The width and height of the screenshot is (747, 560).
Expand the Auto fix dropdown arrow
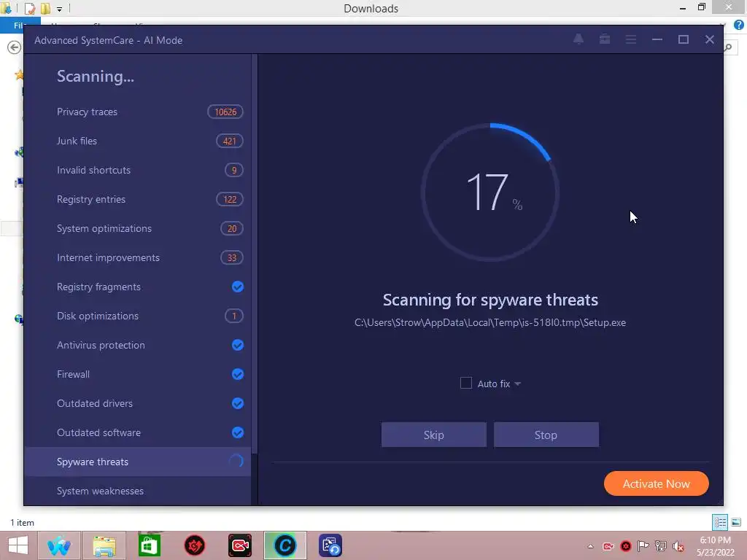pos(517,384)
